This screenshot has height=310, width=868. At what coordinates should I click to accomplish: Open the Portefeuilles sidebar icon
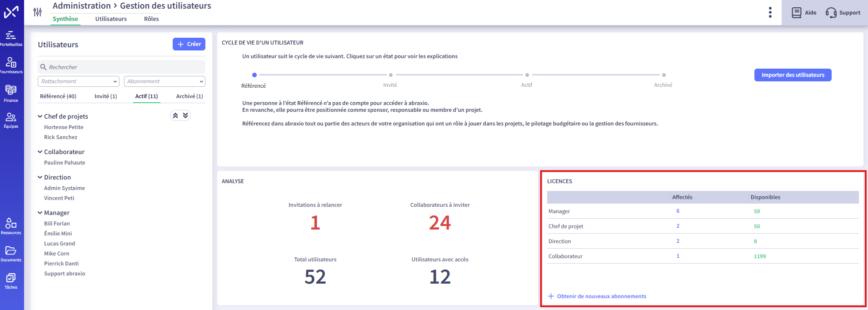11,38
